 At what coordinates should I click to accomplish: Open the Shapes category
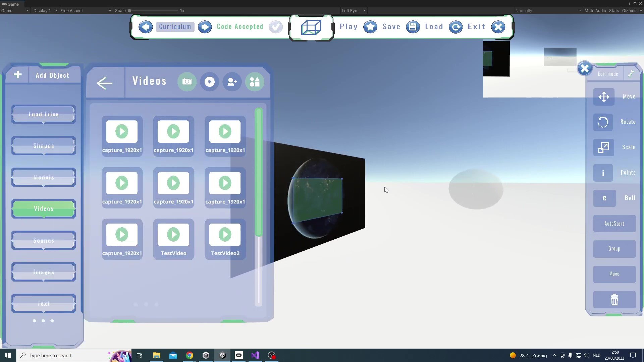click(44, 146)
